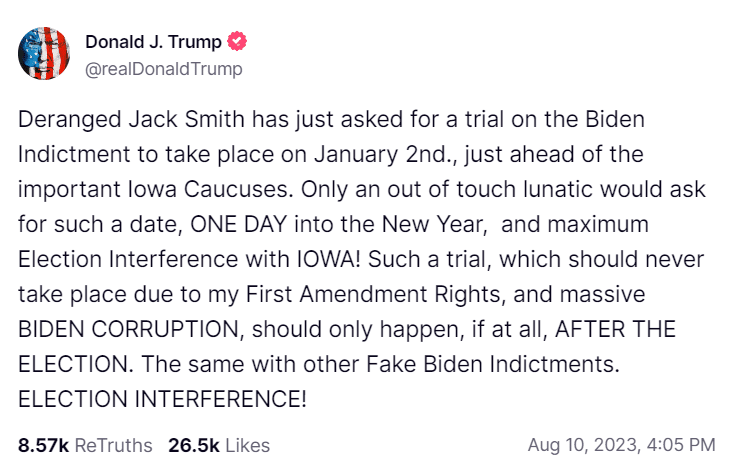729x465 pixels.
Task: Click the capitalized "ONE DAY" text
Action: pos(239,225)
